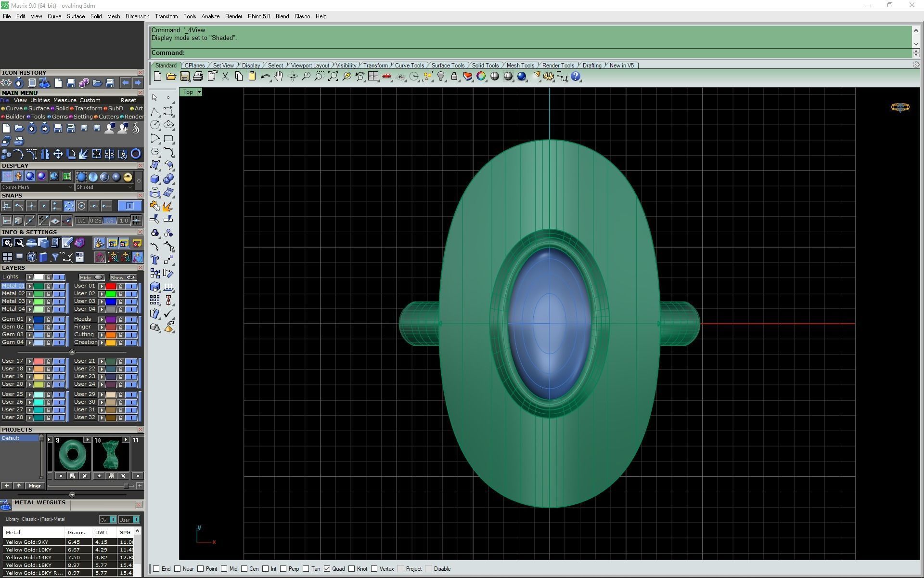Click the Hide layers button
924x578 pixels.
(91, 277)
